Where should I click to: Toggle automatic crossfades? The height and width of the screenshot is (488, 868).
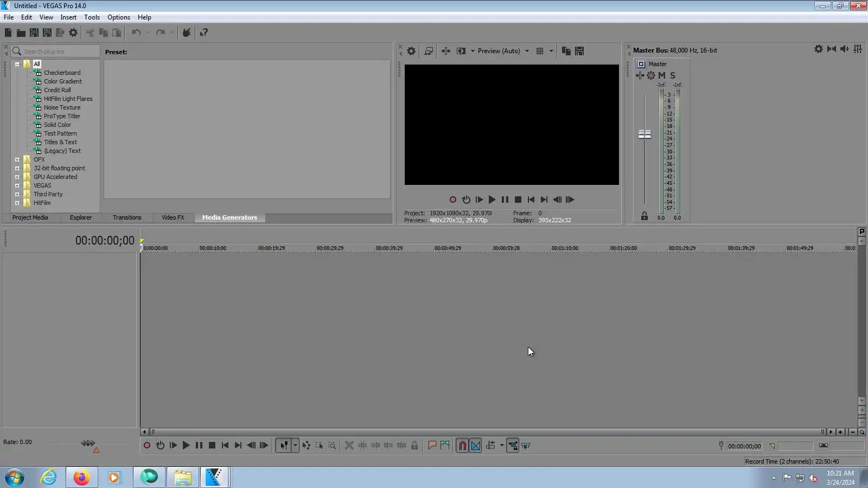(x=475, y=446)
